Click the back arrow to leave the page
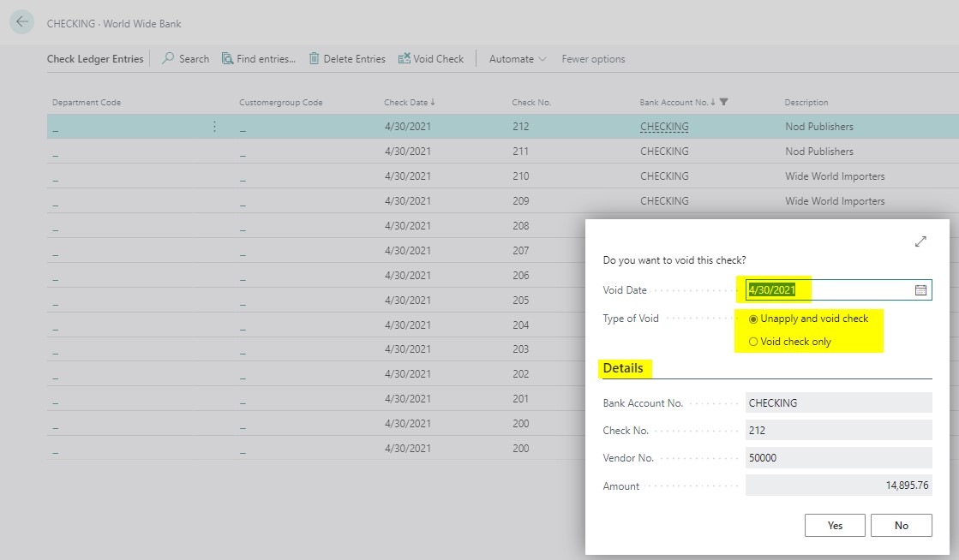 pyautogui.click(x=21, y=23)
